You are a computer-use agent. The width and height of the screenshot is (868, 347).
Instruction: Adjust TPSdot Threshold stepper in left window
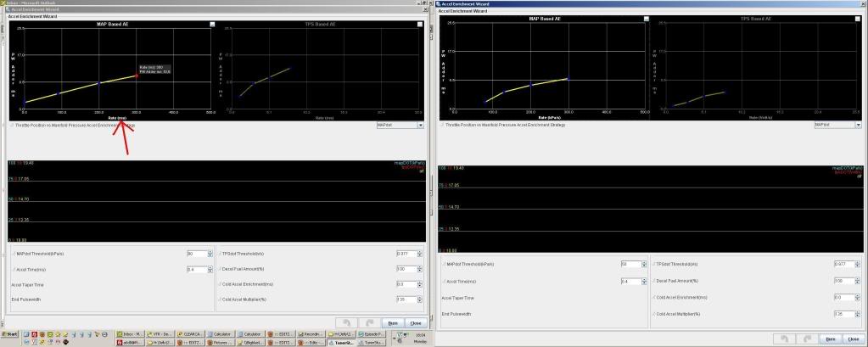click(x=420, y=254)
